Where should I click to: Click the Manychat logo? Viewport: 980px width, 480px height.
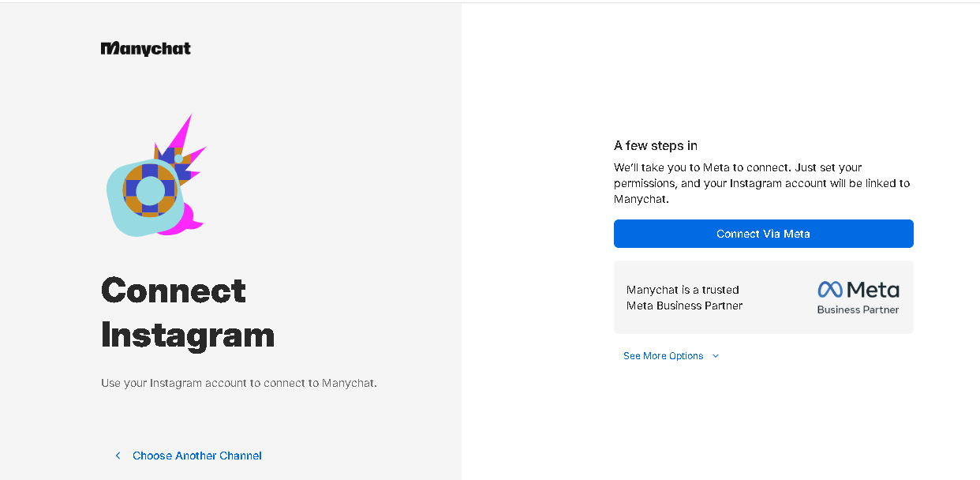tap(146, 49)
